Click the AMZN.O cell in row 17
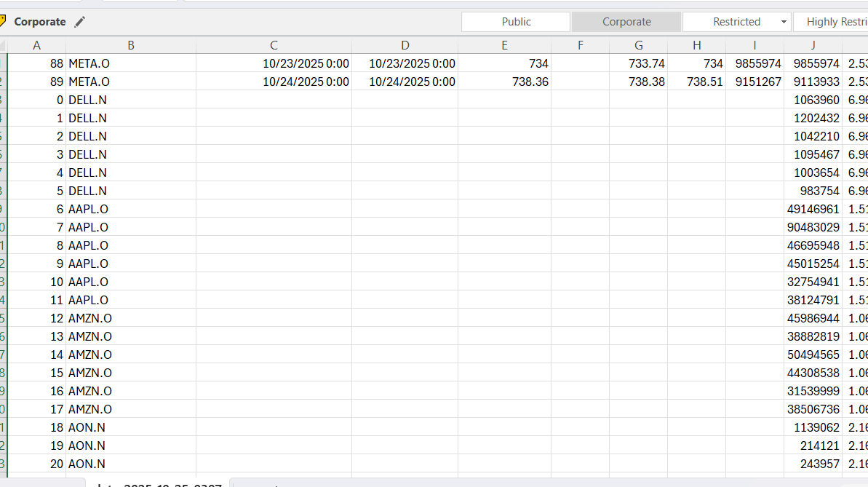Screen dimensions: 868x487 tap(131, 409)
